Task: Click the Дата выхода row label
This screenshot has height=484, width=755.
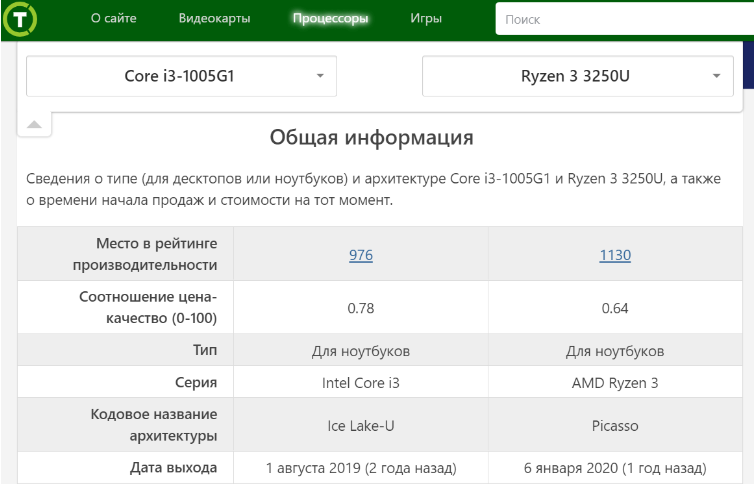Action: (x=173, y=468)
